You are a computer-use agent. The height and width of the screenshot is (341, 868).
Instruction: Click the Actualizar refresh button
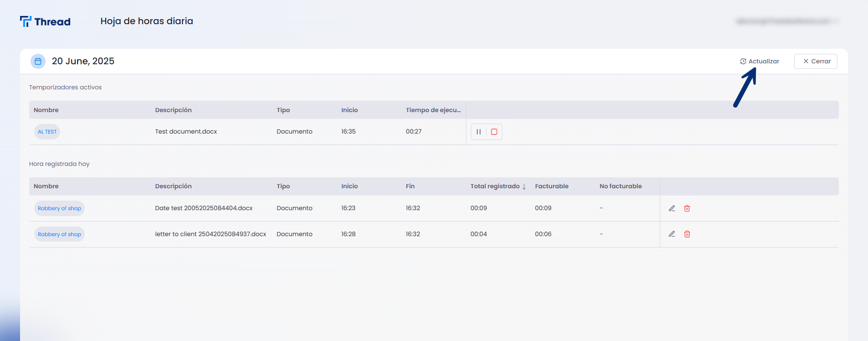pyautogui.click(x=759, y=61)
